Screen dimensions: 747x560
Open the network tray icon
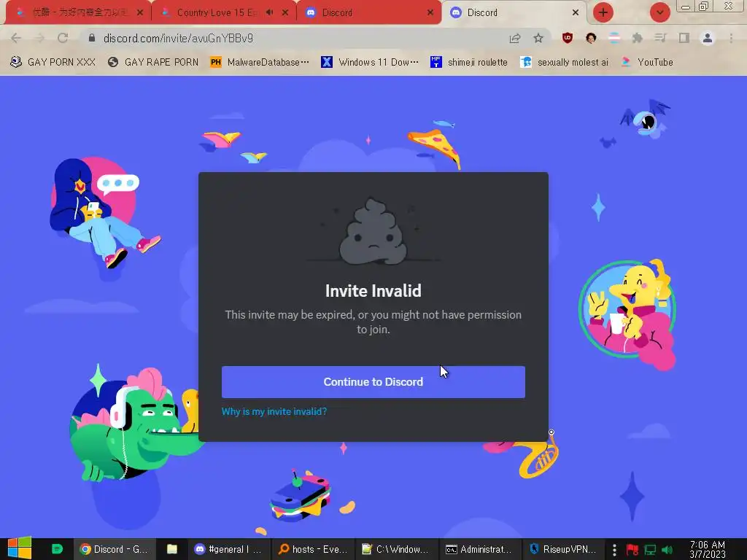[650, 550]
